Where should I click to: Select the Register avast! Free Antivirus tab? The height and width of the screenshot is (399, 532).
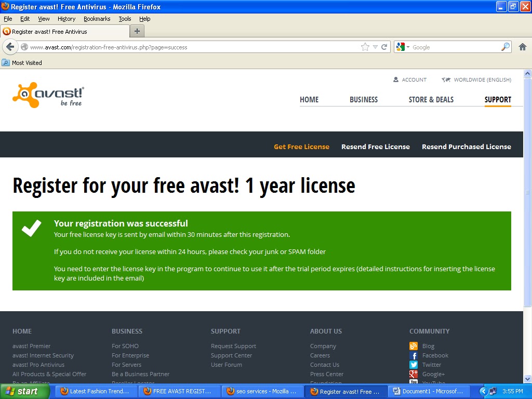[65, 32]
